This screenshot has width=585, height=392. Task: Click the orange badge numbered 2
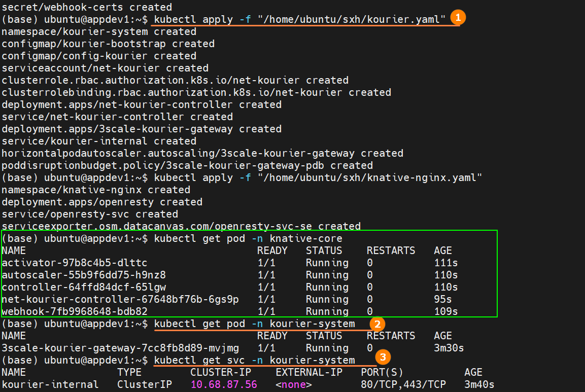pyautogui.click(x=376, y=323)
